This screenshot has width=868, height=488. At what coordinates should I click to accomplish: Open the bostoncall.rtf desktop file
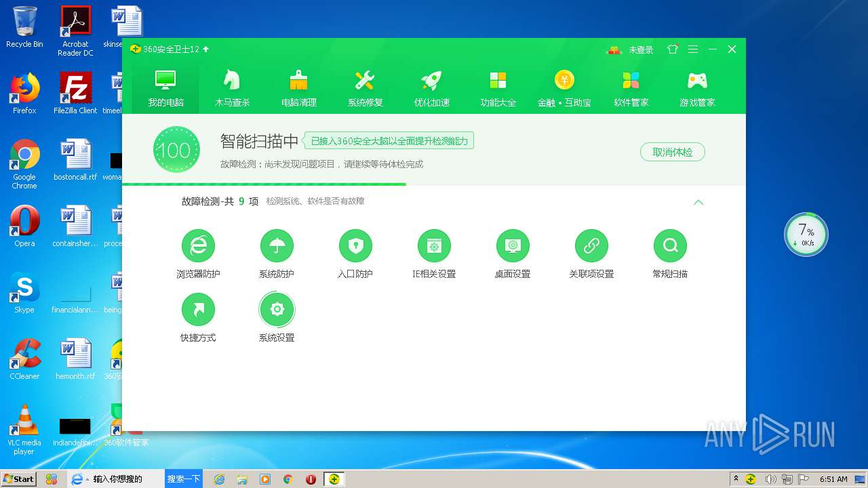click(75, 160)
